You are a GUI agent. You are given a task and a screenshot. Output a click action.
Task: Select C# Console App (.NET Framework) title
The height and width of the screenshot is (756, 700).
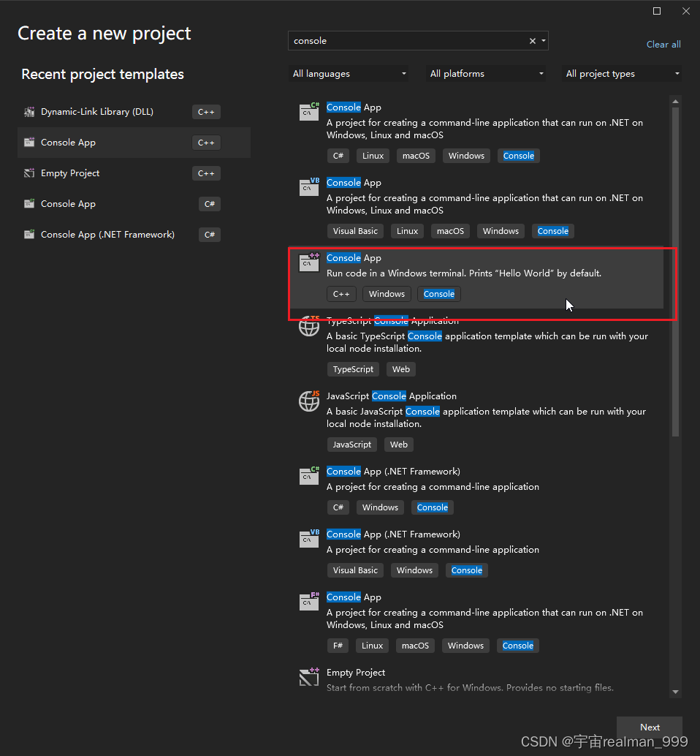point(393,471)
